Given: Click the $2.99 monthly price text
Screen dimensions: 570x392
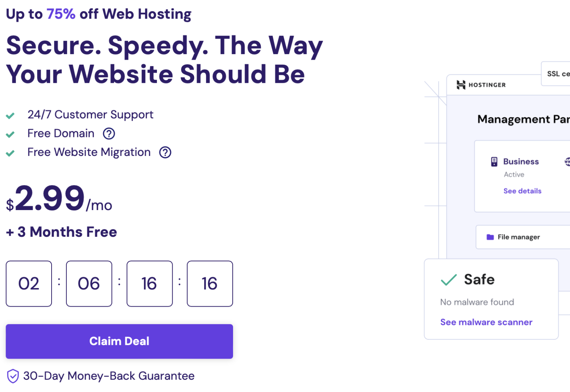Looking at the screenshot, I should [x=48, y=199].
